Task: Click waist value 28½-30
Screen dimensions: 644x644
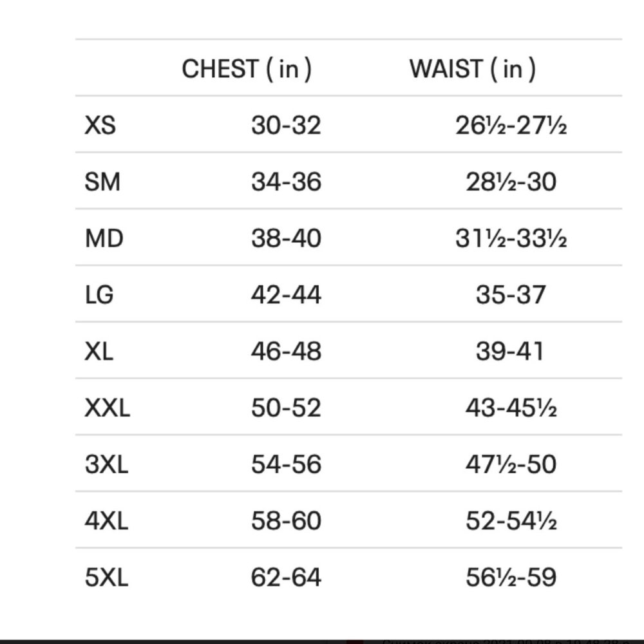Action: click(511, 182)
